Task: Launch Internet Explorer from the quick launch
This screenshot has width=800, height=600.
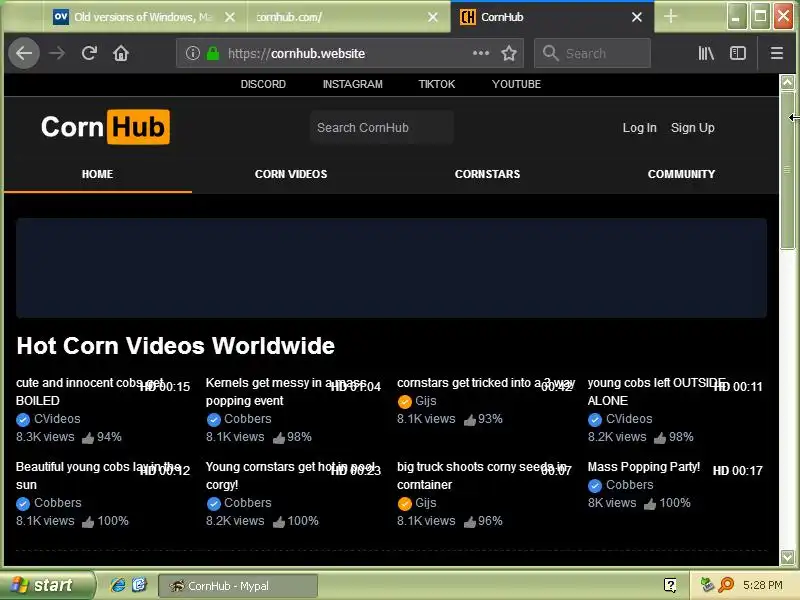Action: 118,585
